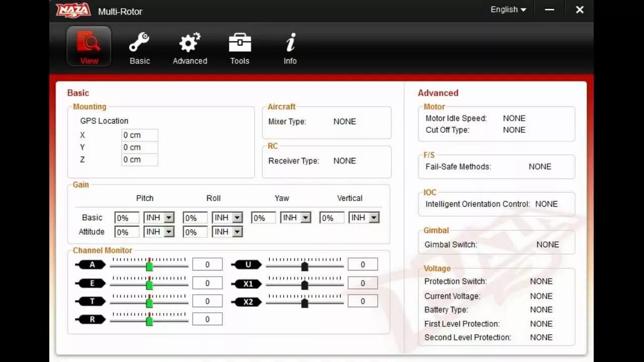Image resolution: width=644 pixels, height=362 pixels.
Task: Minimize the NAZA window
Action: (549, 10)
